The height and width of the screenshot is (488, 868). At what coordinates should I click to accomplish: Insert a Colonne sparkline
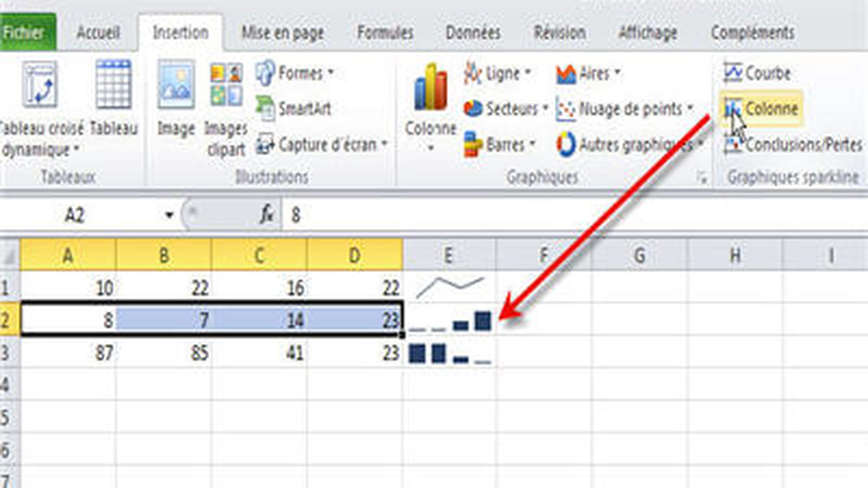[761, 108]
